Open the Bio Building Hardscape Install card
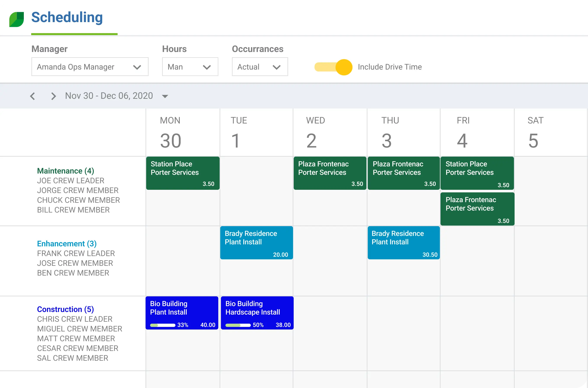Screen dimensions: 588x388 tap(257, 313)
